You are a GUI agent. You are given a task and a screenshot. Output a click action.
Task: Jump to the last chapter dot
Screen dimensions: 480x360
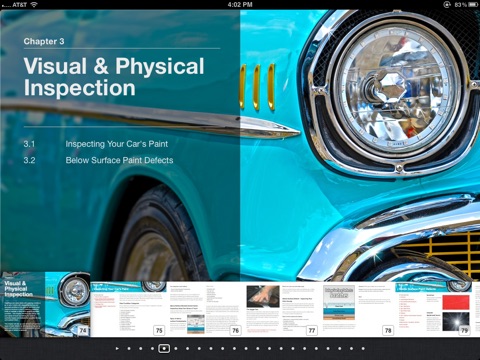363,349
